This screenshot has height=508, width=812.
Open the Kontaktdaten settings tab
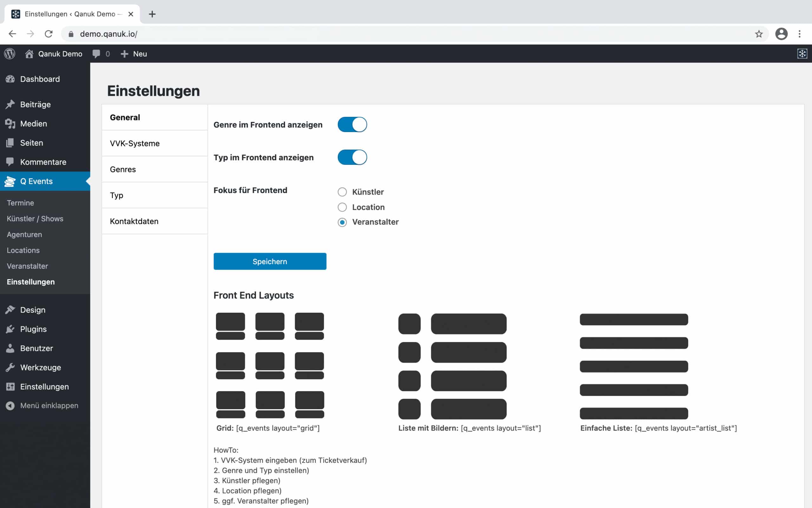point(155,221)
